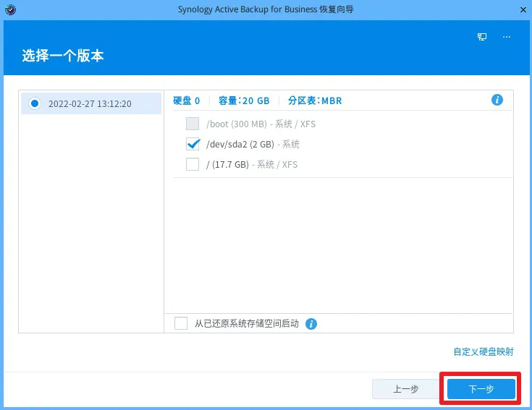Click the /dev/sda2 (2 GB) - 系统 text
532x410 pixels.
pyautogui.click(x=253, y=145)
